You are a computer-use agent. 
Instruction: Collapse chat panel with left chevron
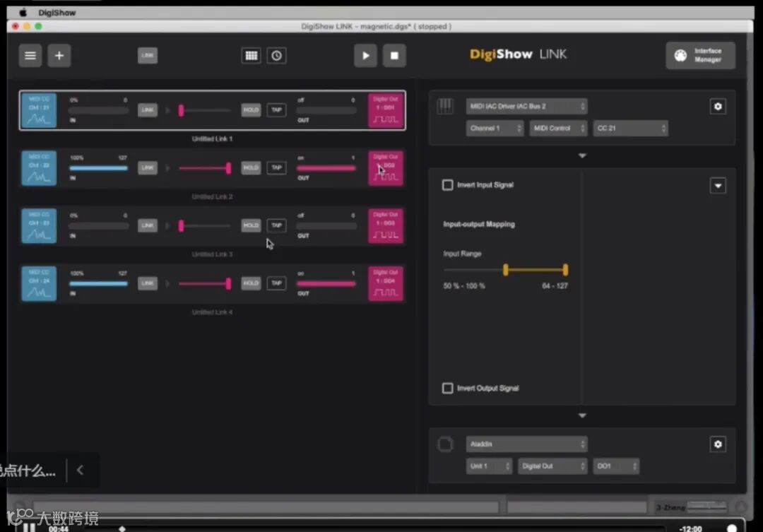81,470
